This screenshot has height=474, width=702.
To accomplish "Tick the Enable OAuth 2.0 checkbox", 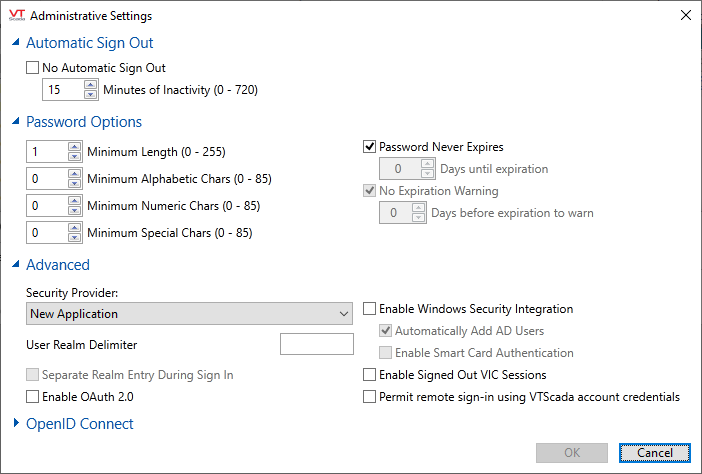I will [33, 397].
